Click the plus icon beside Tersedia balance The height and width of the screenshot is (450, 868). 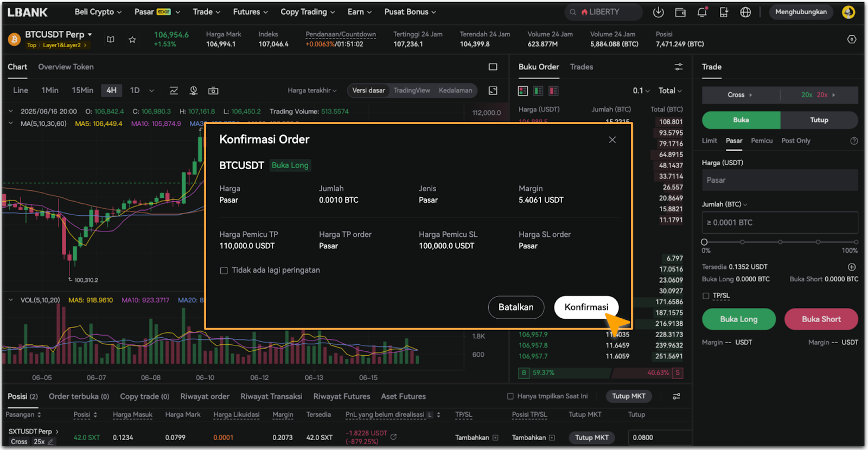pyautogui.click(x=851, y=267)
